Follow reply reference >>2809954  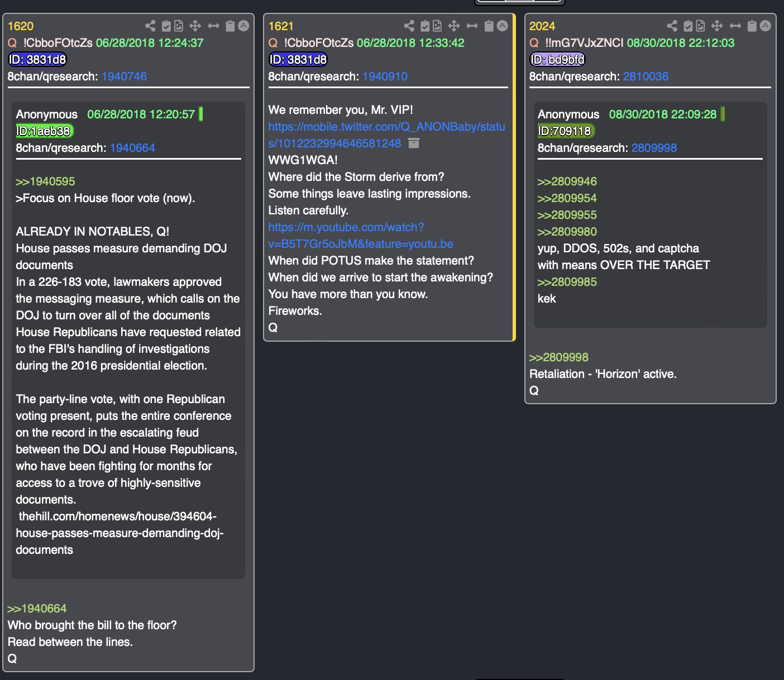(567, 198)
